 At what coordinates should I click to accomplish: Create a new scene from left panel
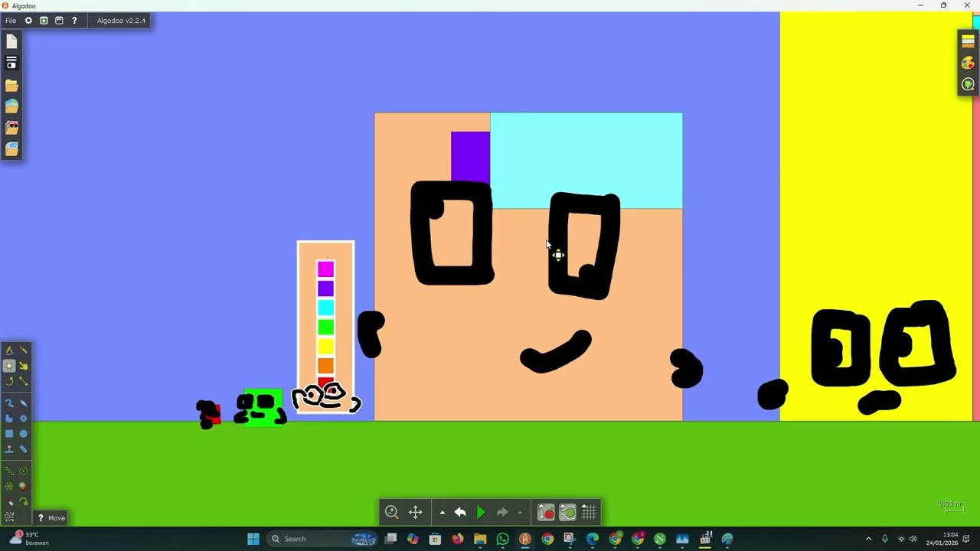click(x=11, y=42)
